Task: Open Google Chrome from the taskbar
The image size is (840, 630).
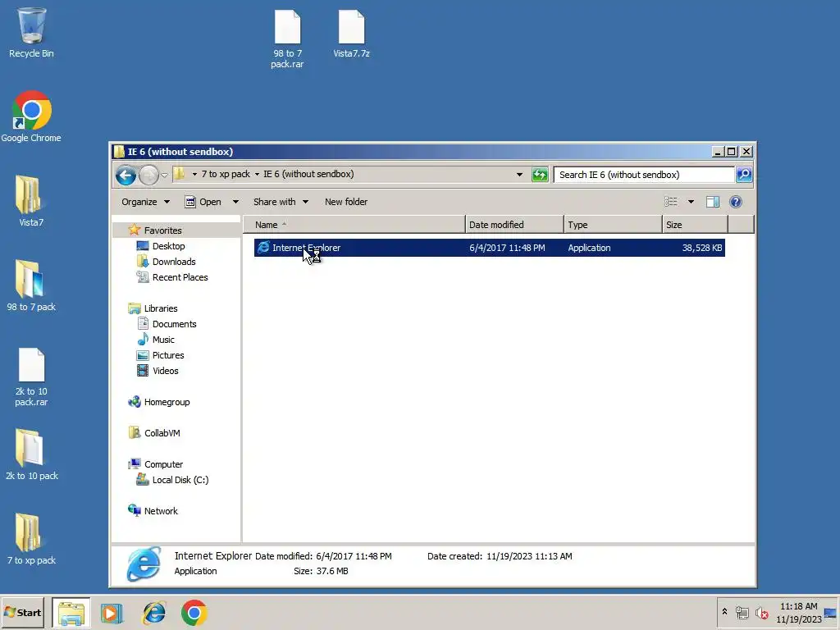Action: click(x=194, y=613)
